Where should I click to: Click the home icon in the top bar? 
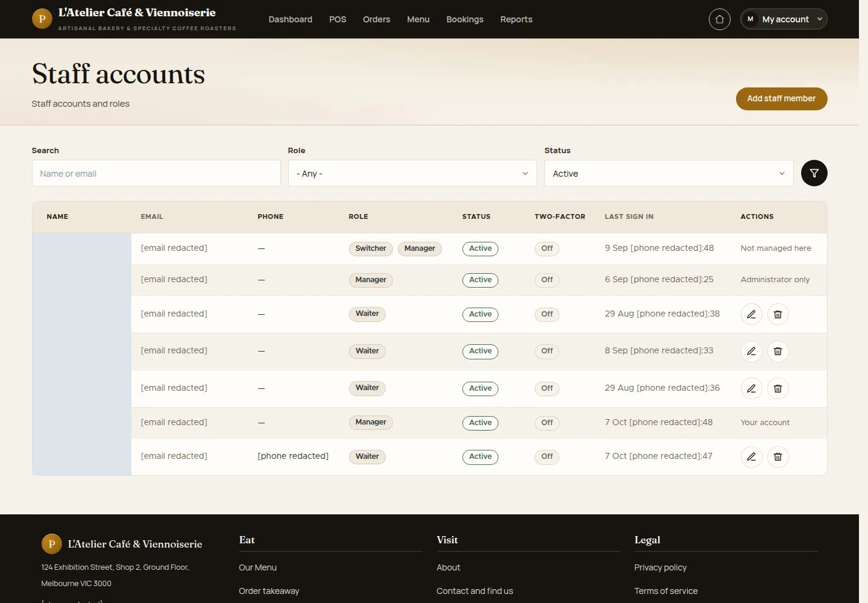pos(719,19)
